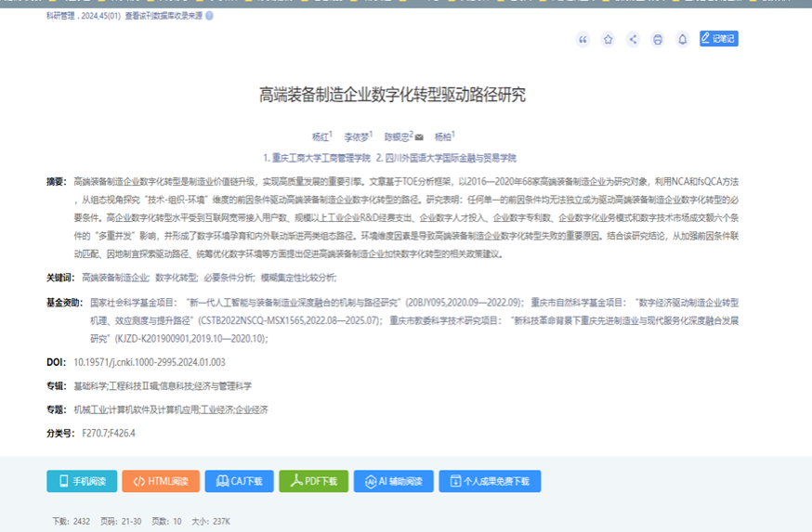Open 重庆工商大学工商管理学院 affiliation link
This screenshot has height=532, width=812.
(317, 158)
